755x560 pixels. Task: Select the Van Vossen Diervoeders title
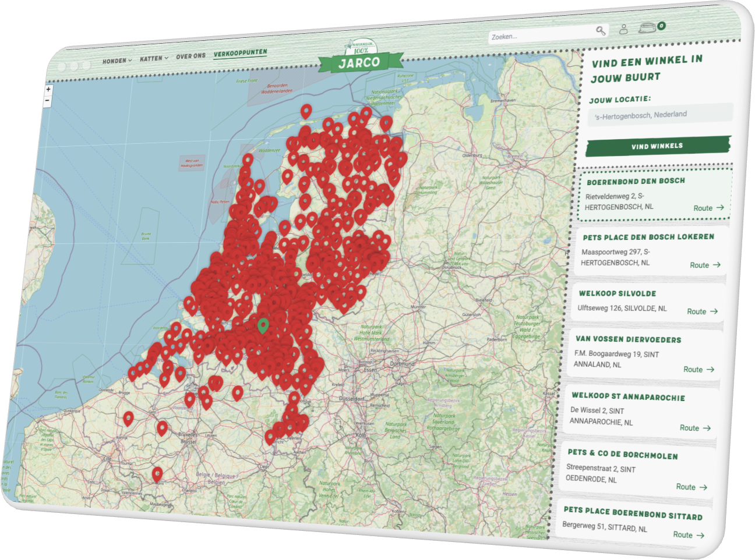628,339
